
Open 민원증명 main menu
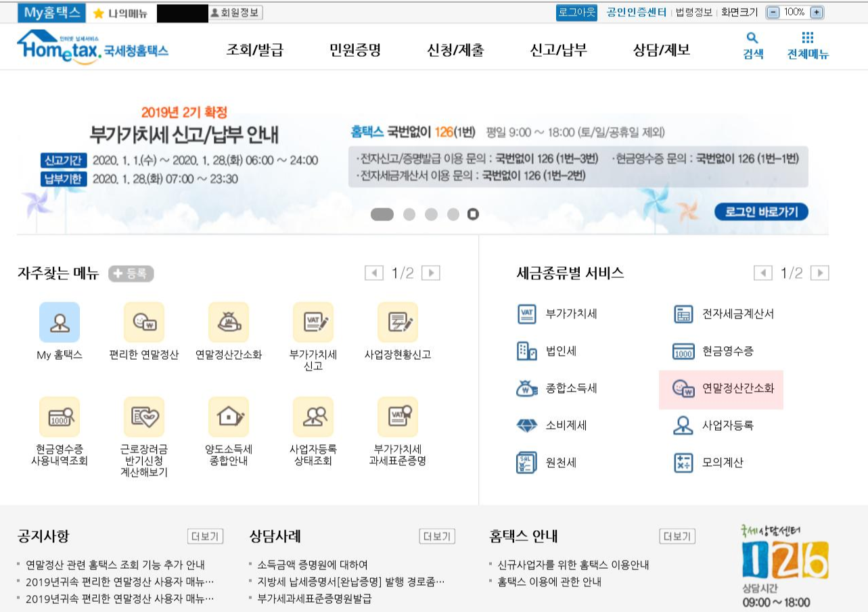[355, 49]
